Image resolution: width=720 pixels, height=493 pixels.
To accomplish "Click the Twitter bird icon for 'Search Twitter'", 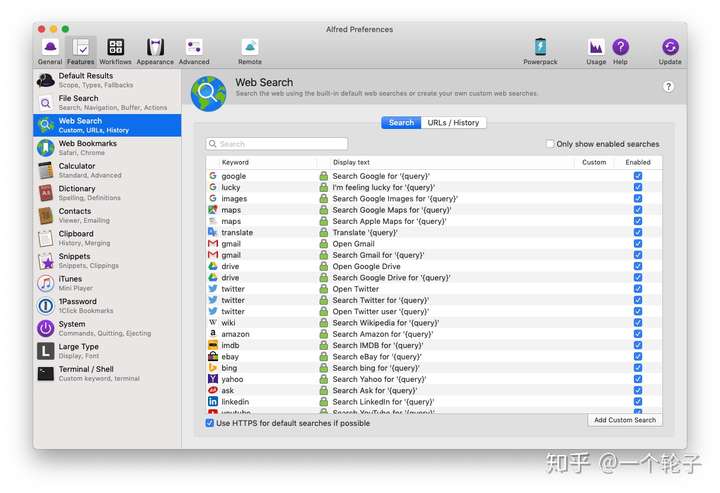I will [x=213, y=300].
